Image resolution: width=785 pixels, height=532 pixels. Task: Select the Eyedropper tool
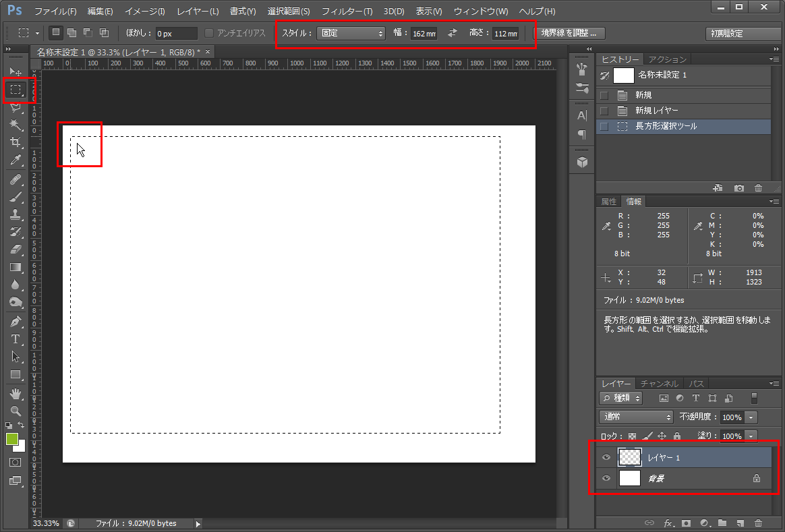point(16,160)
